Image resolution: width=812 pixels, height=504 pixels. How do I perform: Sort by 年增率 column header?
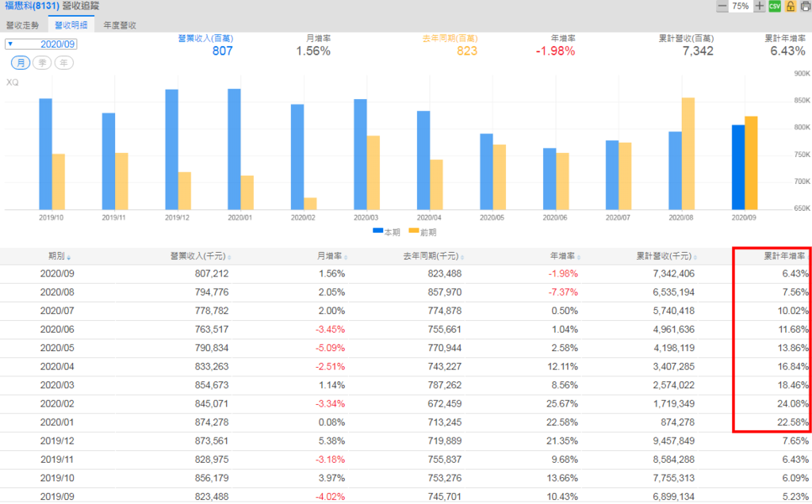565,256
